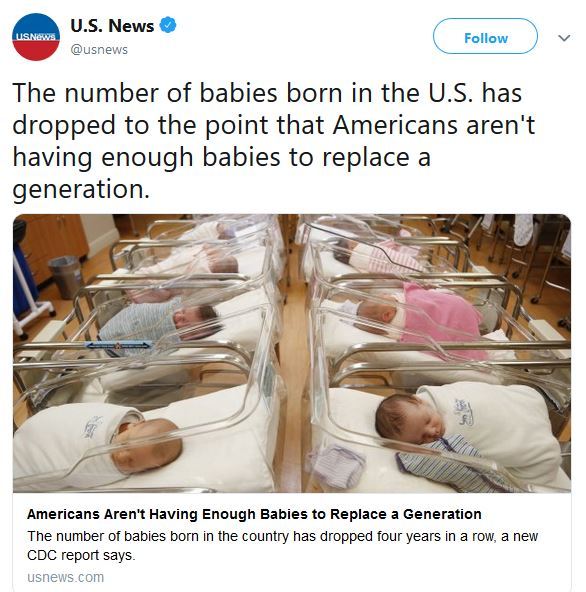Follow the U.S. News account
This screenshot has width=586, height=592.
[x=485, y=36]
